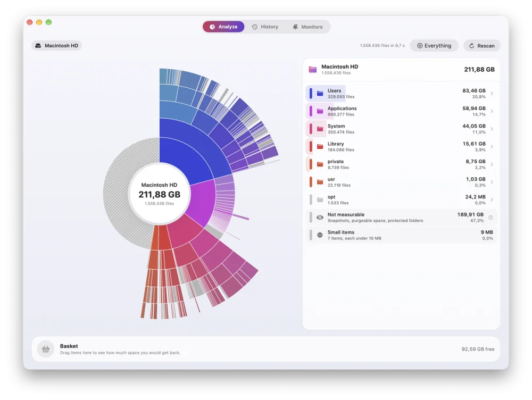This screenshot has height=400, width=532.
Task: Expand the opt folder chevron
Action: point(492,199)
